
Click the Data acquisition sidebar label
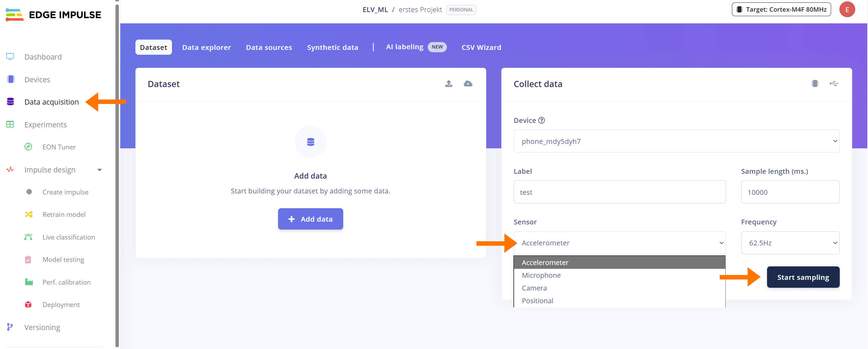[x=52, y=102]
